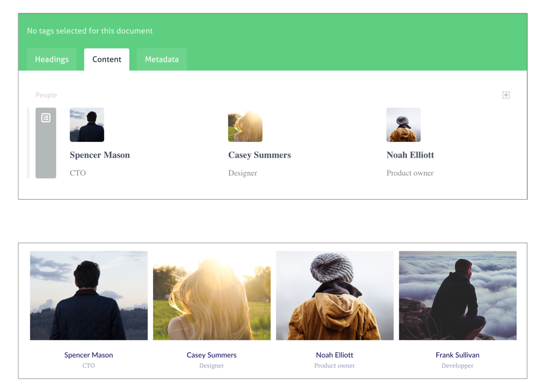
Task: Click Noah Elliott's small thumbnail in editor
Action: [403, 125]
